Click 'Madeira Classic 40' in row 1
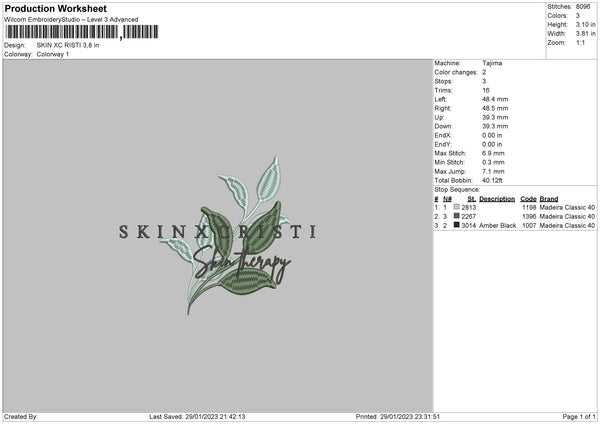This screenshot has height=424, width=600. 567,207
